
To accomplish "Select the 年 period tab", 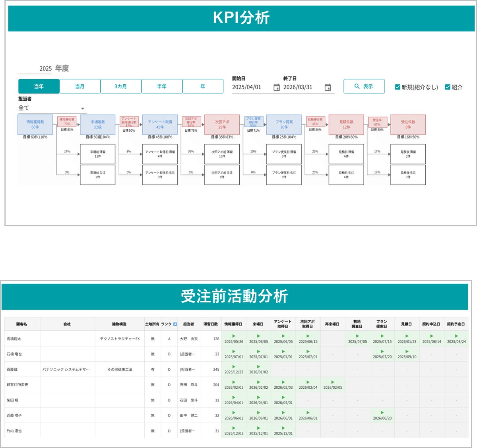I will click(x=203, y=86).
